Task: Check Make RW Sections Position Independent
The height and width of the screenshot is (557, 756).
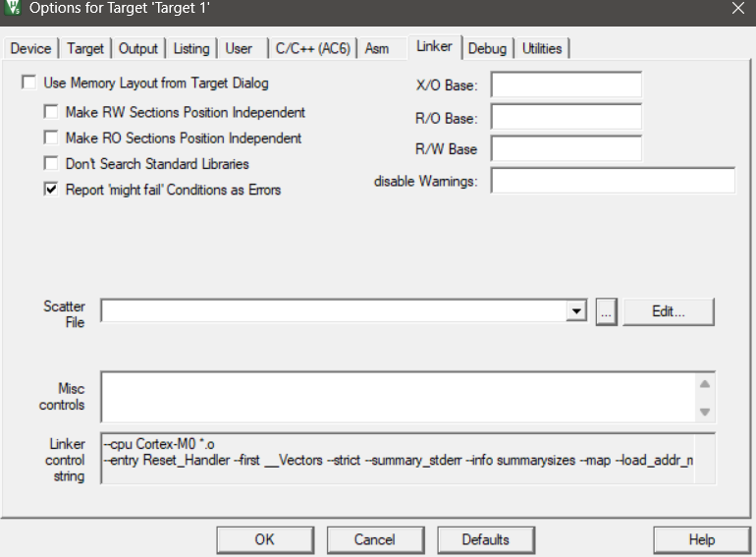Action: tap(51, 112)
